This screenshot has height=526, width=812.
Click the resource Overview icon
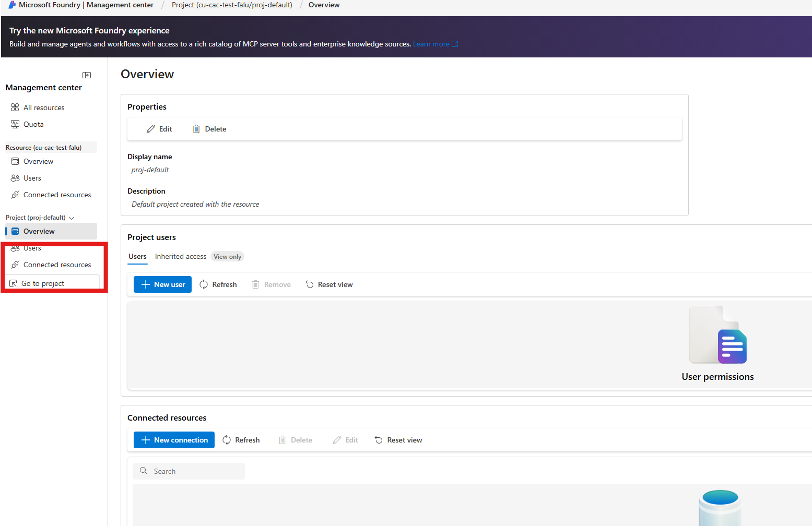pyautogui.click(x=15, y=161)
